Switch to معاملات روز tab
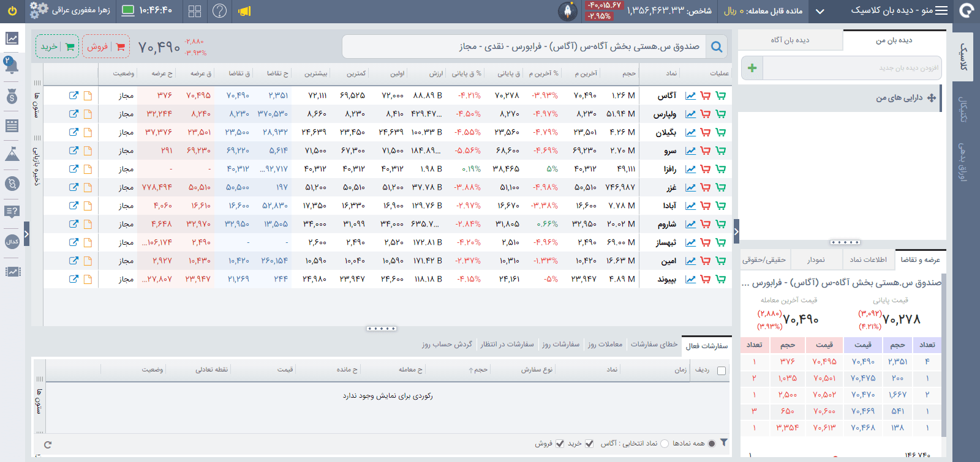This screenshot has width=980, height=462. [605, 345]
